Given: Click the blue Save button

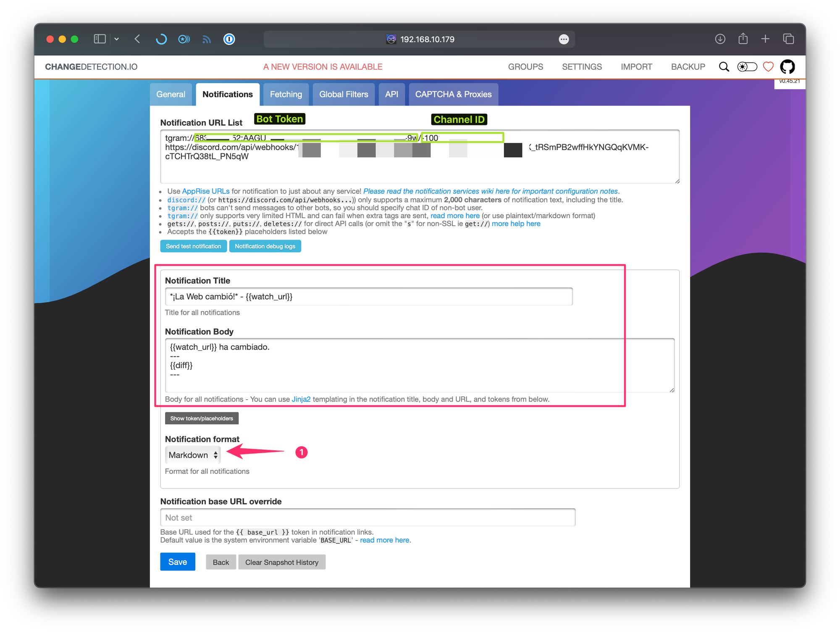Looking at the screenshot, I should [x=178, y=562].
